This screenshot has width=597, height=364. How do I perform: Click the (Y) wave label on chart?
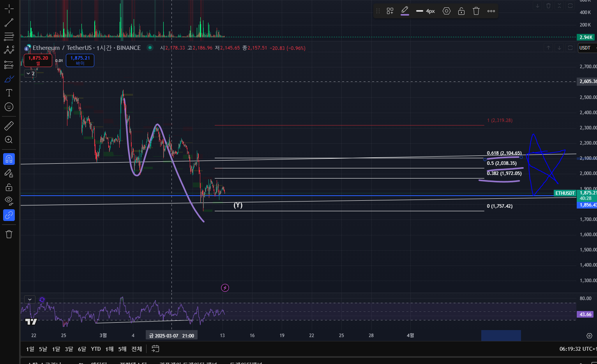point(238,205)
